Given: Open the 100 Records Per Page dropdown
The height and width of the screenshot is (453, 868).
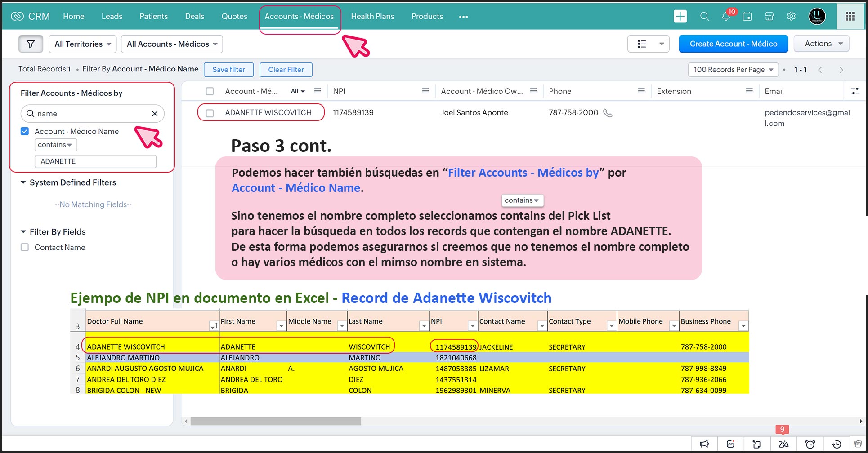Looking at the screenshot, I should [x=733, y=70].
